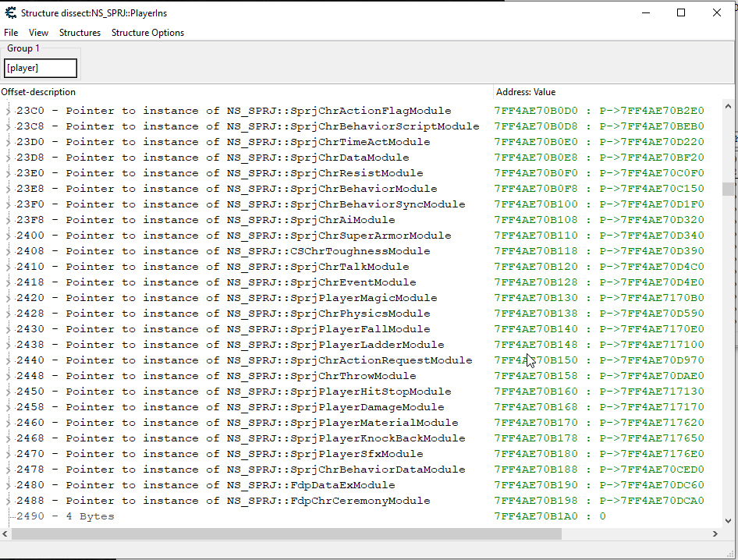Click the Cheat Engine title bar icon

point(11,12)
